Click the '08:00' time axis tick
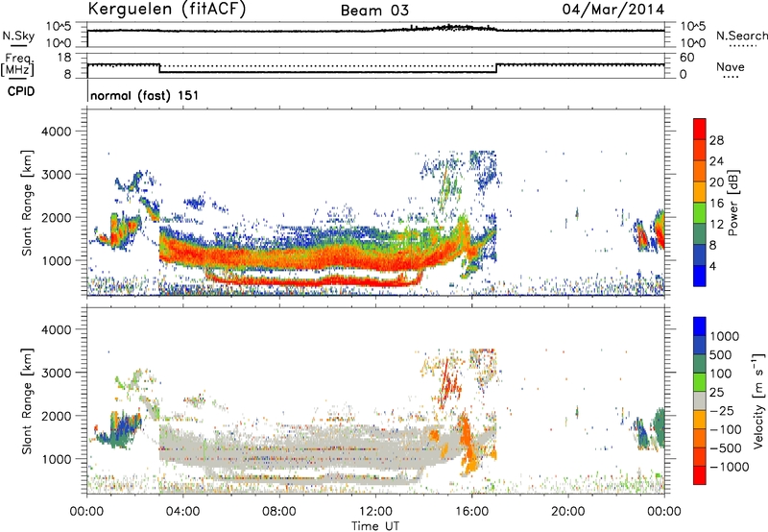 [x=279, y=512]
